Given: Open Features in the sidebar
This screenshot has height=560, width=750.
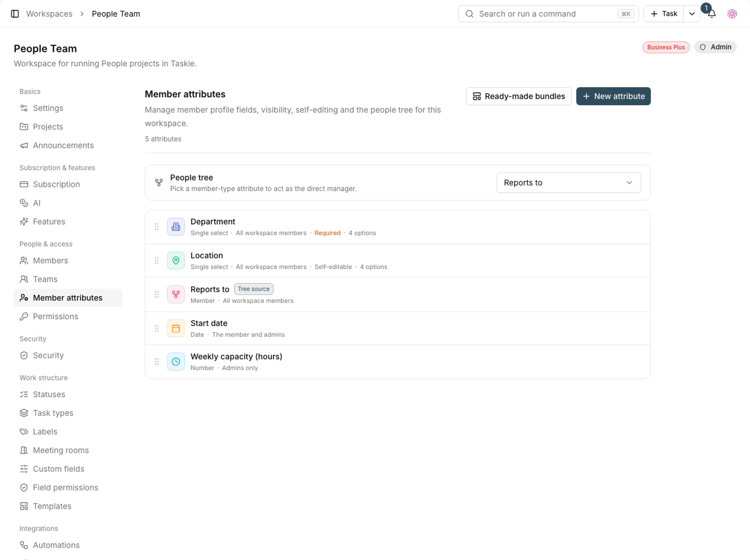Looking at the screenshot, I should tap(68, 222).
